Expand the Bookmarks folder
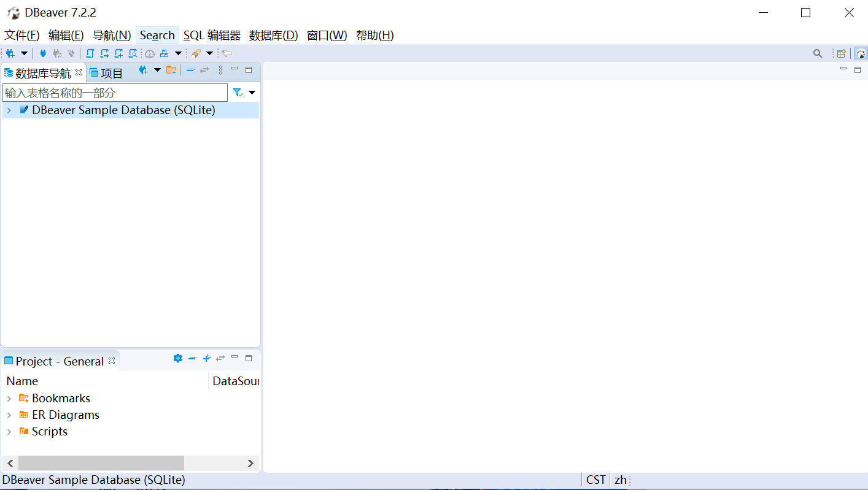The image size is (868, 490). tap(9, 399)
